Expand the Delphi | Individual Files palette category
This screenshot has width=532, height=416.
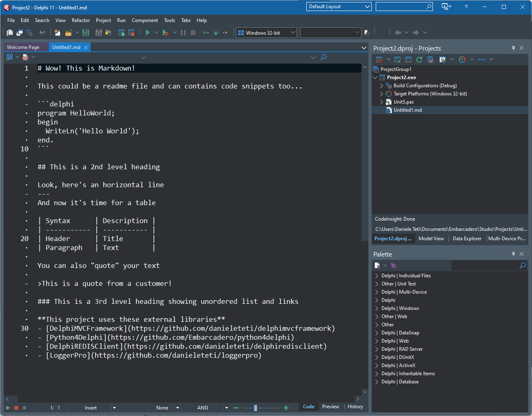[x=377, y=276]
